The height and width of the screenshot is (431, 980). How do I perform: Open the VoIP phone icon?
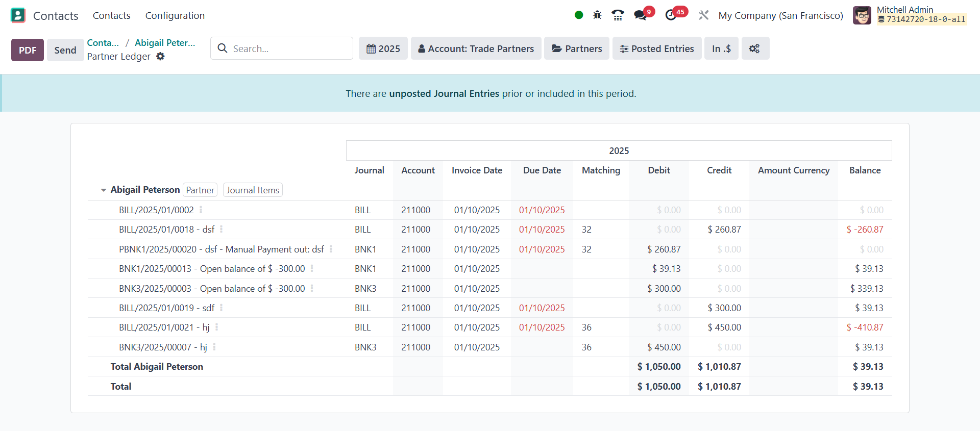(618, 15)
